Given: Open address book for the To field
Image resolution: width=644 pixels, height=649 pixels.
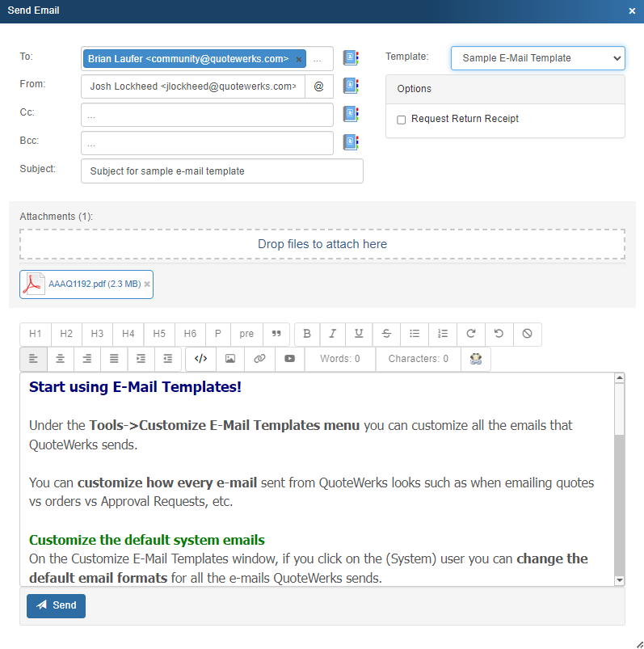Looking at the screenshot, I should coord(351,58).
